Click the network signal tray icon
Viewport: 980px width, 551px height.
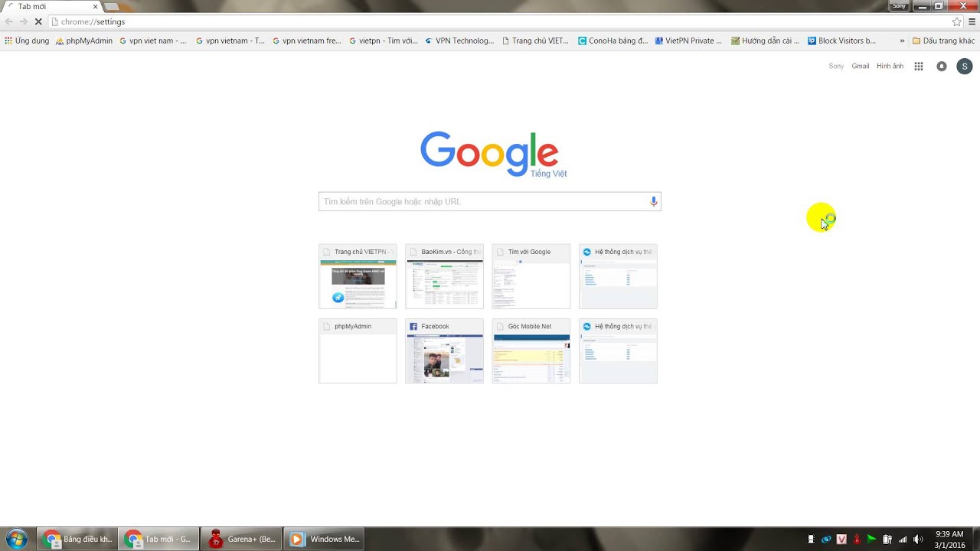click(903, 540)
